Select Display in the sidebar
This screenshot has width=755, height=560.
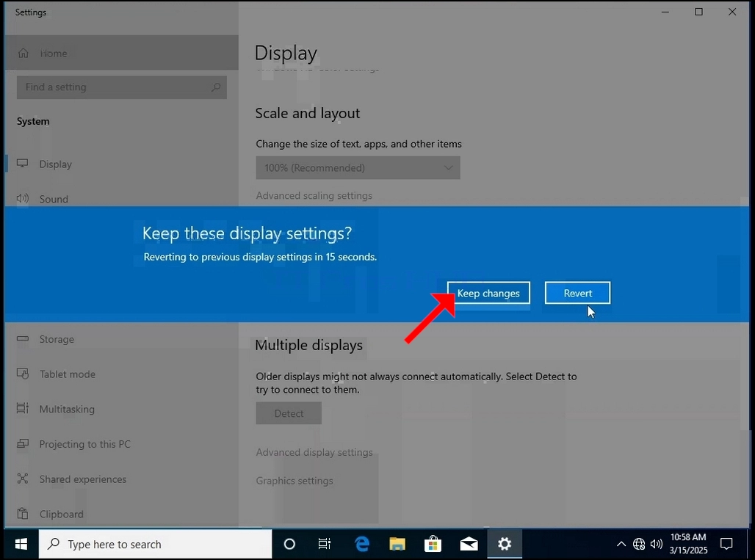pos(121,164)
